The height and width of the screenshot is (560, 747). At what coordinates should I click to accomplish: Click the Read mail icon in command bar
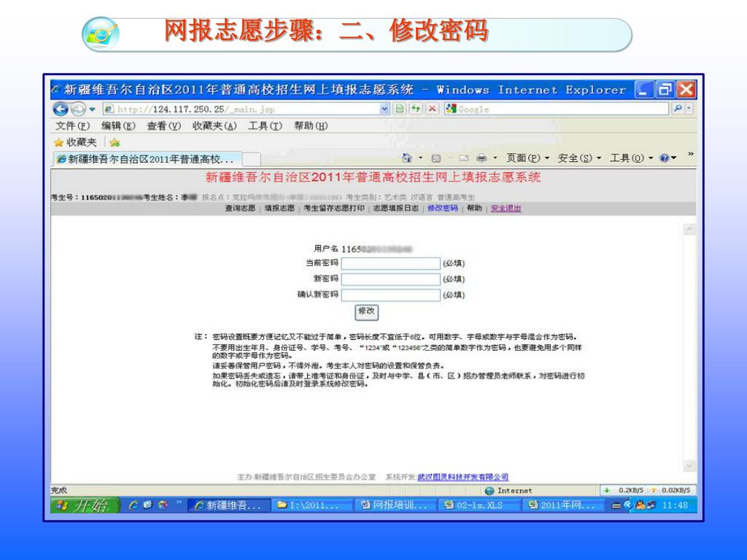tap(463, 158)
